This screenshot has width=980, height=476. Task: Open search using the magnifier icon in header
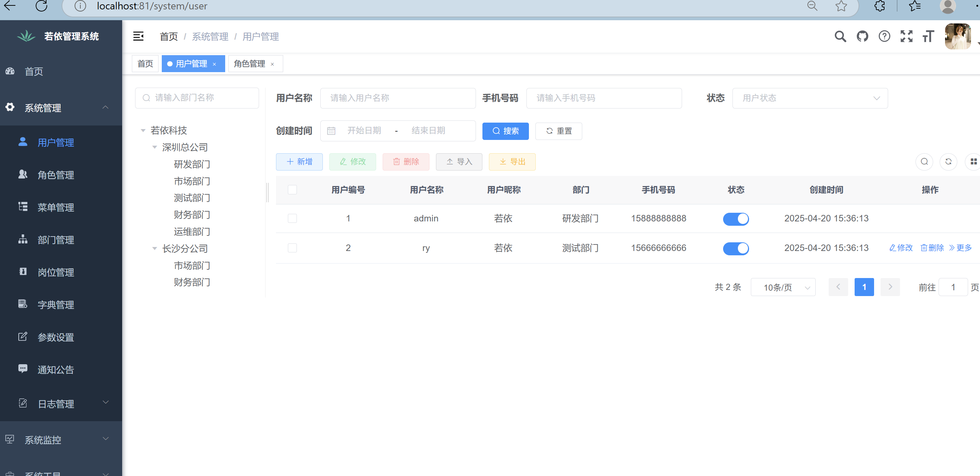840,36
